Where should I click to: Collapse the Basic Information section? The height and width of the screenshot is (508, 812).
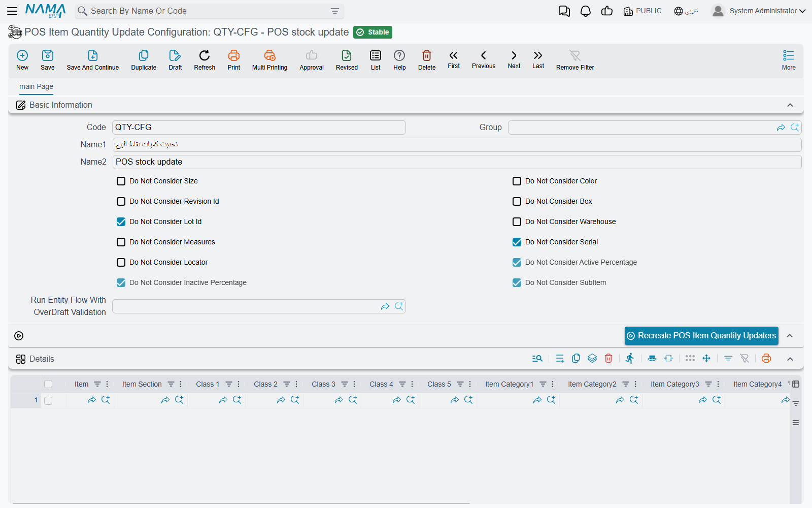(x=790, y=105)
